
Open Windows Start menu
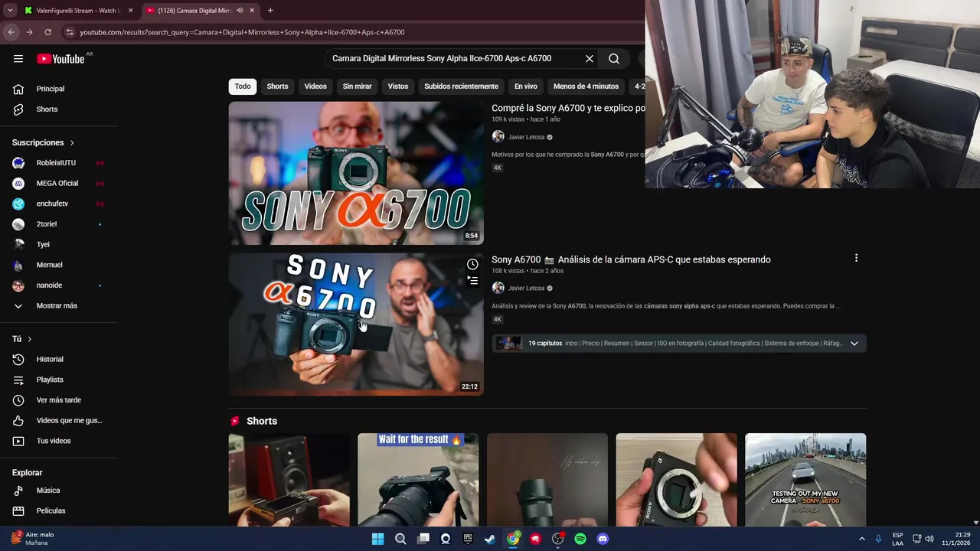tap(377, 539)
